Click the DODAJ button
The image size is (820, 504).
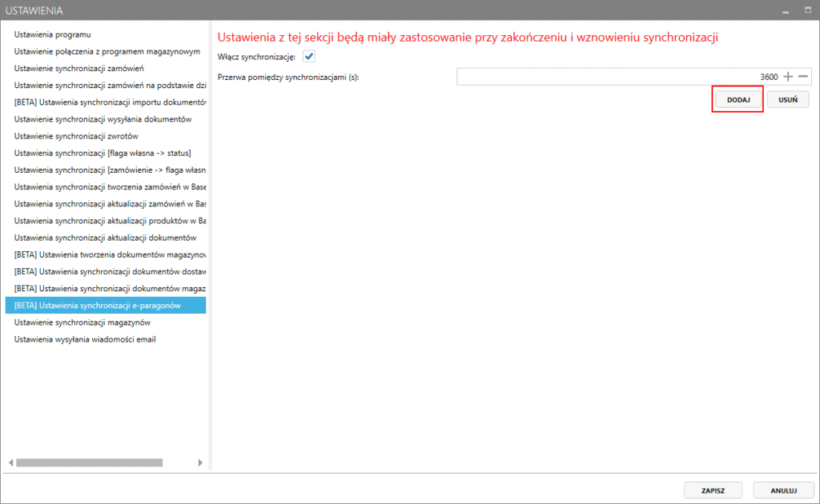[x=738, y=99]
